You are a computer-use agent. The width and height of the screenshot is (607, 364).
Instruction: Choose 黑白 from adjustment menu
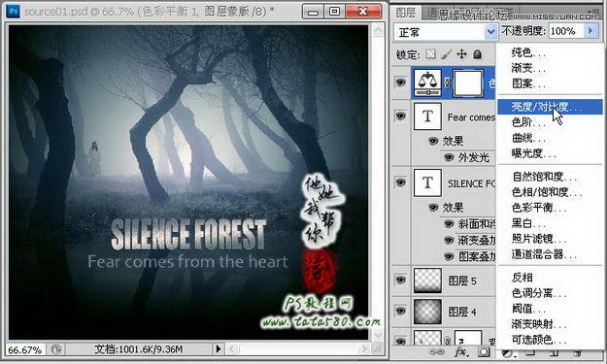550,223
